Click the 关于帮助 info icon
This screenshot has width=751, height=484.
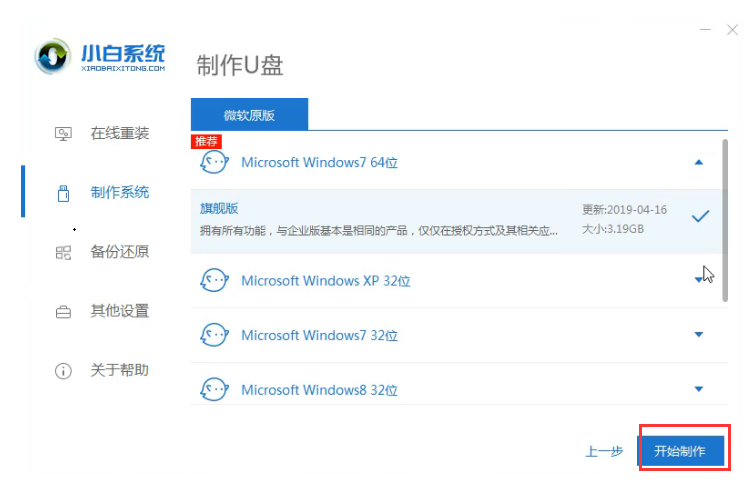63,371
